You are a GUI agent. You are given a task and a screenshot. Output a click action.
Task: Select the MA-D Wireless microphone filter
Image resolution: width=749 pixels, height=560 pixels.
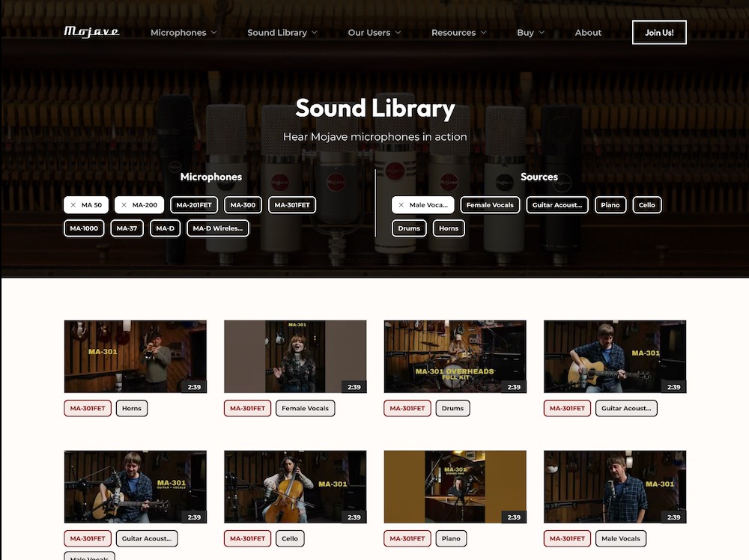coord(217,228)
